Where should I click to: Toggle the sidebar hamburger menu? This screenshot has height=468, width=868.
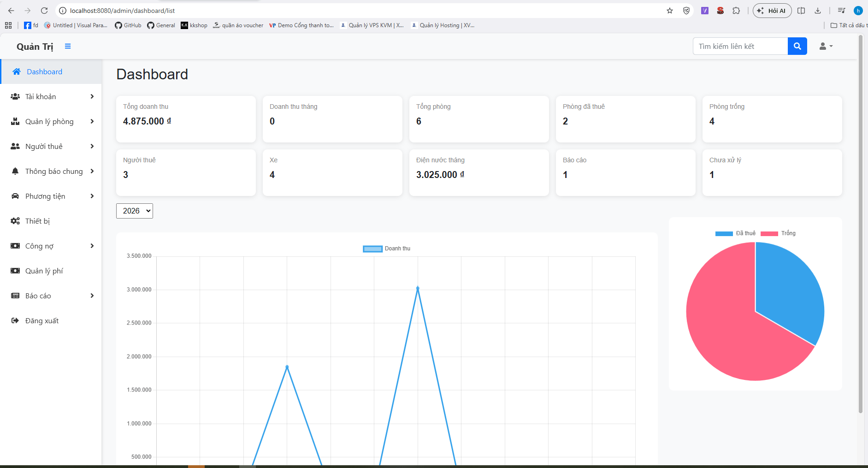click(x=68, y=46)
